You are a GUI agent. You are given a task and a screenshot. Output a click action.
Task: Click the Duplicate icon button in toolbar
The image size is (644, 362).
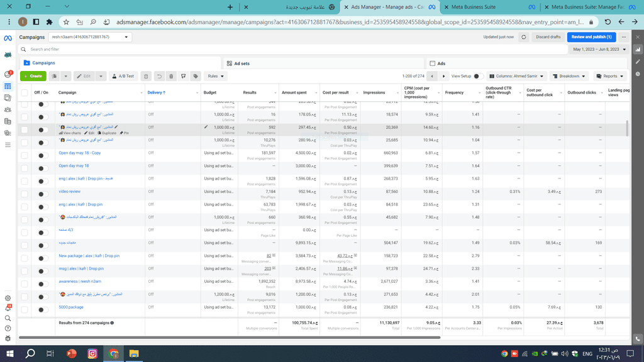tap(55, 76)
